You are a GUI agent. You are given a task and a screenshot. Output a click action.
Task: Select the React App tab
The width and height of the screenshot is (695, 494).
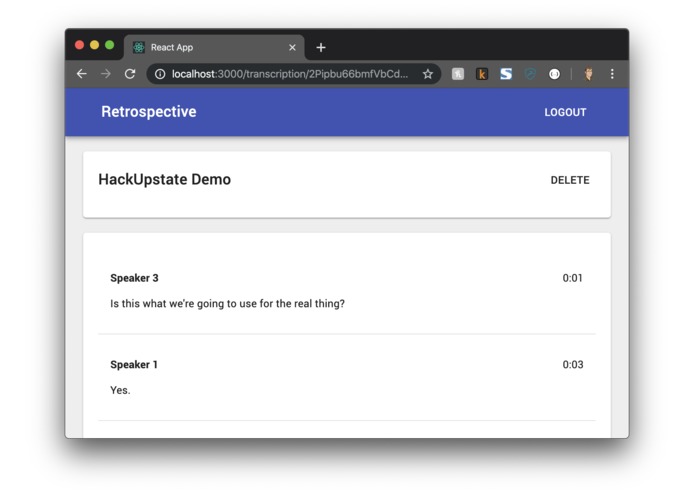click(x=215, y=47)
